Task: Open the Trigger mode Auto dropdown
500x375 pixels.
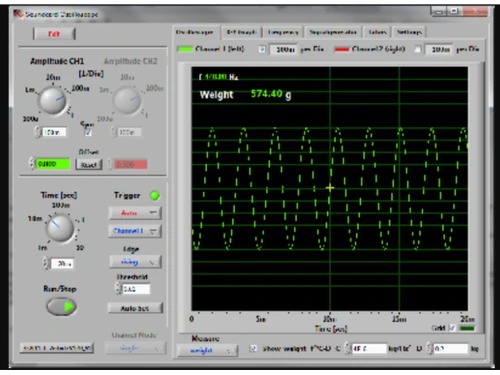Action: (135, 213)
